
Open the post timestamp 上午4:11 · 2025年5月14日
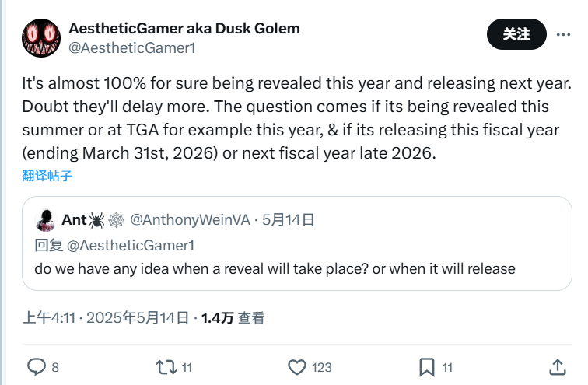click(x=105, y=318)
